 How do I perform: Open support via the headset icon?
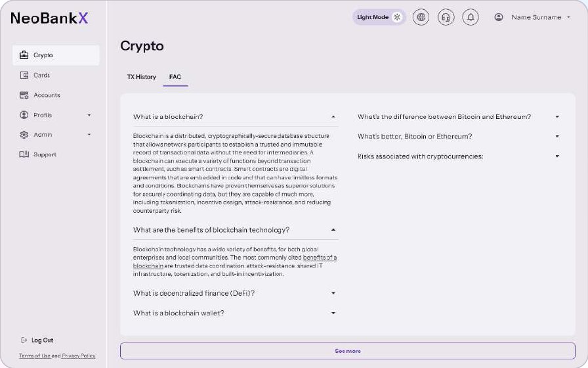(446, 17)
